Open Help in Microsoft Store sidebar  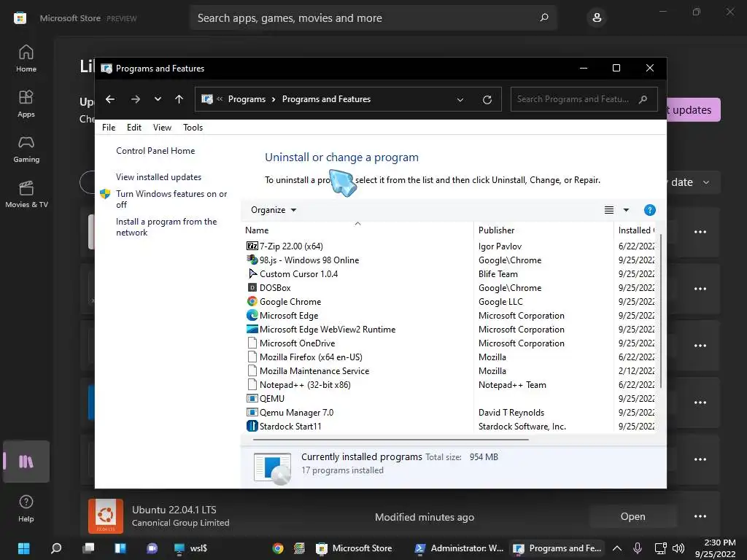pos(26,508)
